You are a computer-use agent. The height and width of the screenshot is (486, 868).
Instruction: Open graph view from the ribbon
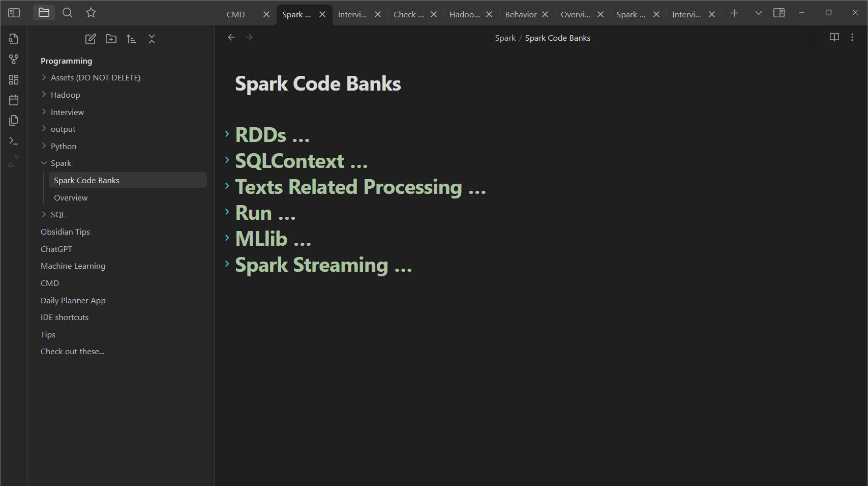[x=14, y=60]
